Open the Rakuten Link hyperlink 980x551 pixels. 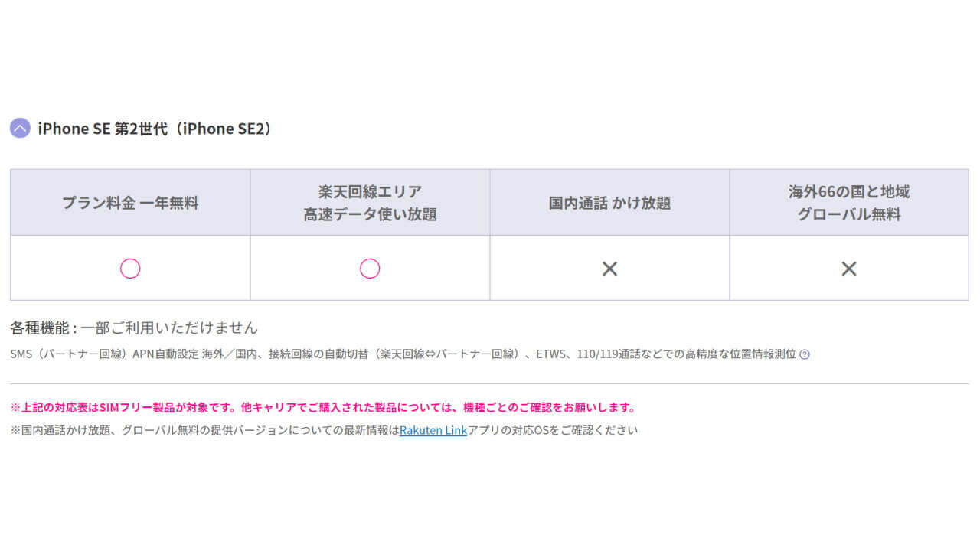(x=433, y=430)
